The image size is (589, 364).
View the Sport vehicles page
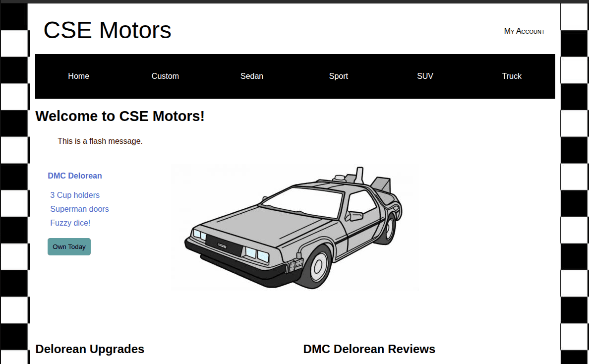coord(339,76)
